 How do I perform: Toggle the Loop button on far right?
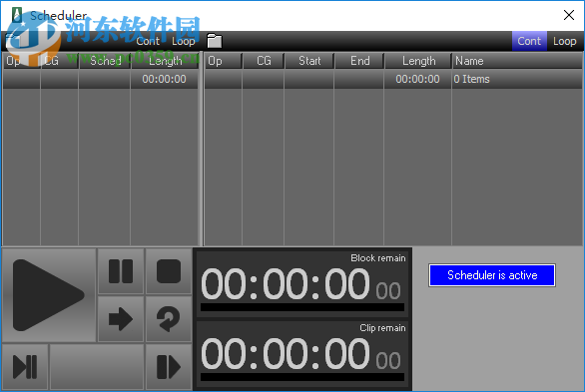point(564,41)
